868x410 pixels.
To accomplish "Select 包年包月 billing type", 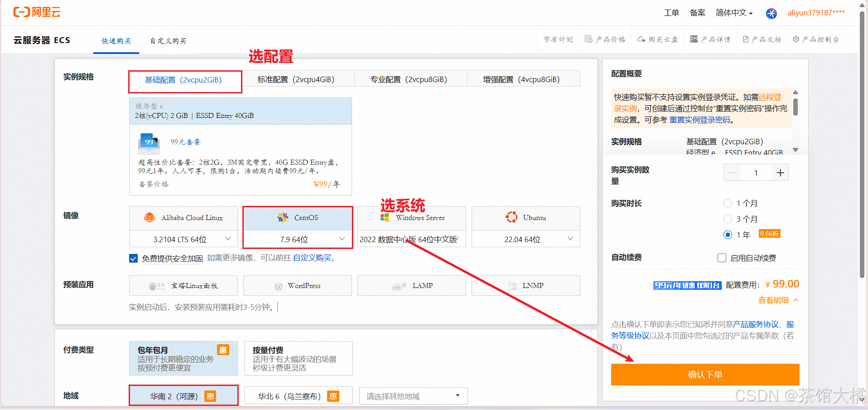I will point(183,358).
